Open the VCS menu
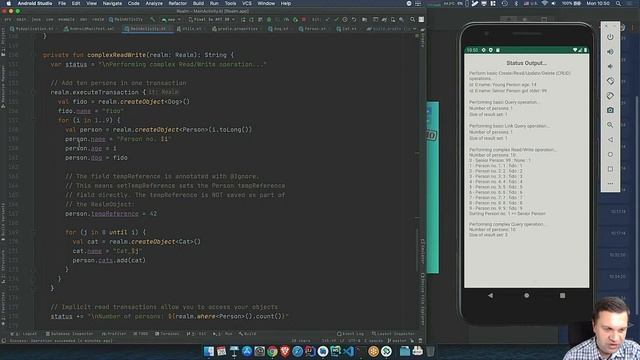 [x=247, y=3]
